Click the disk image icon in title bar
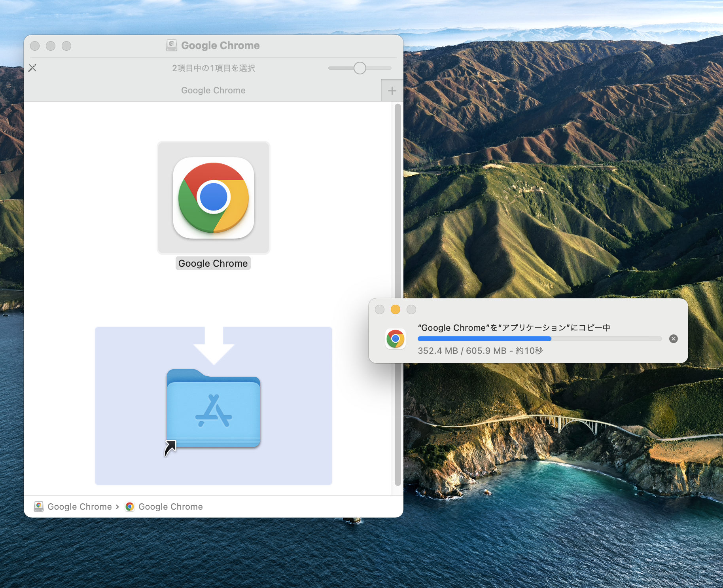This screenshot has width=723, height=588. pos(171,46)
